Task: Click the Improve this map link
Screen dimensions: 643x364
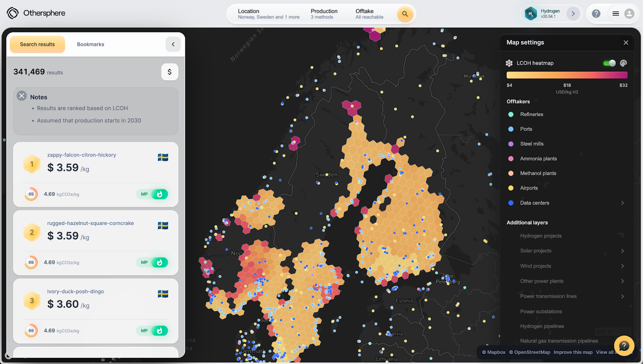Action: [x=573, y=352]
